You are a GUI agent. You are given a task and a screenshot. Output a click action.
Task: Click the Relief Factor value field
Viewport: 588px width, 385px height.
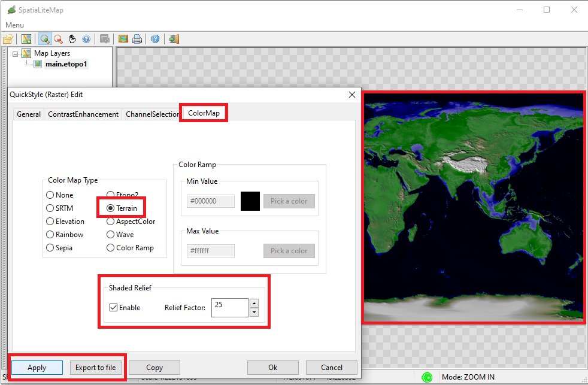(x=230, y=308)
